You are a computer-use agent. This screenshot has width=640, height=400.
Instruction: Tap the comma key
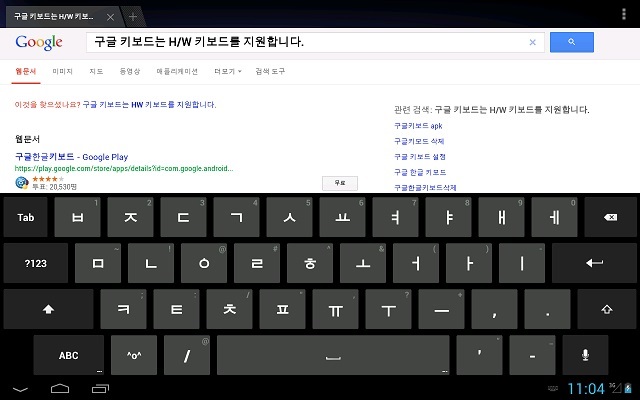494,309
